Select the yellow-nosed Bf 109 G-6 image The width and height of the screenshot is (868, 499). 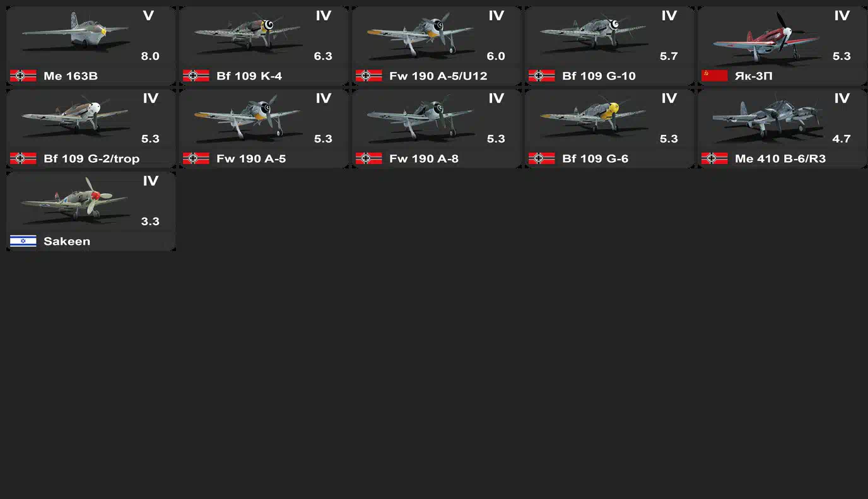[593, 116]
